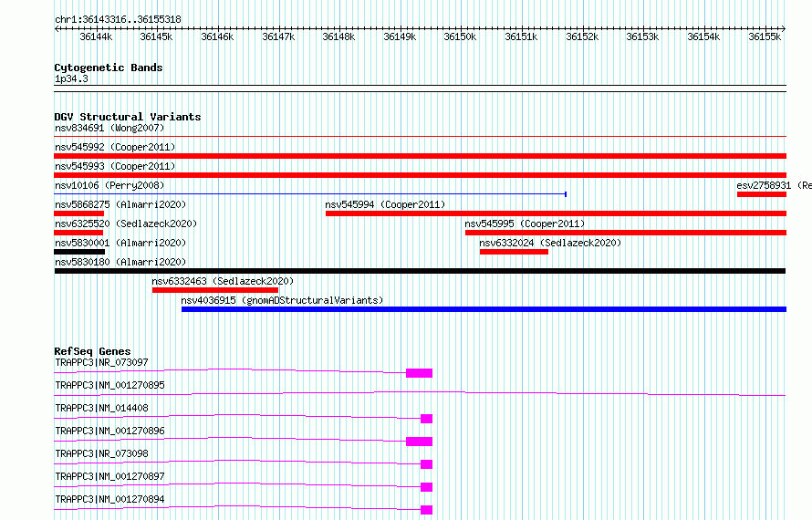Screen dimensions: 812x520
Task: Click the nsv6325520 (Sedlazeck2020) label
Action: (126, 224)
